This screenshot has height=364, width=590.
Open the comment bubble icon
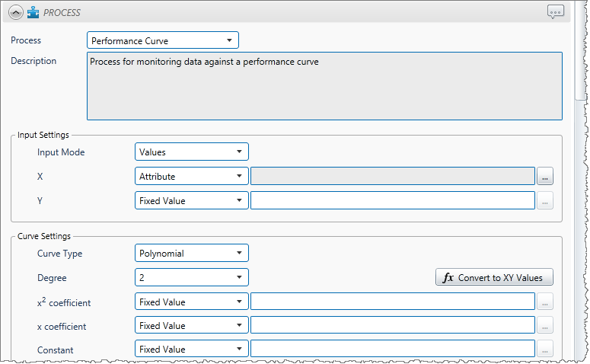pos(556,12)
